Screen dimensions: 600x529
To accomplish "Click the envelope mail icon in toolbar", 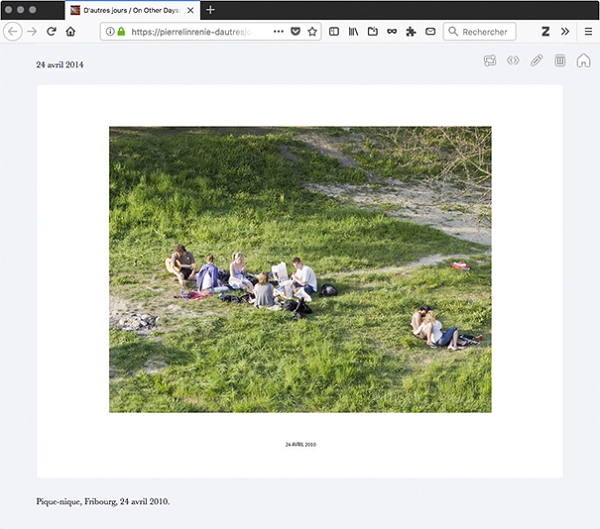I will pos(430,32).
